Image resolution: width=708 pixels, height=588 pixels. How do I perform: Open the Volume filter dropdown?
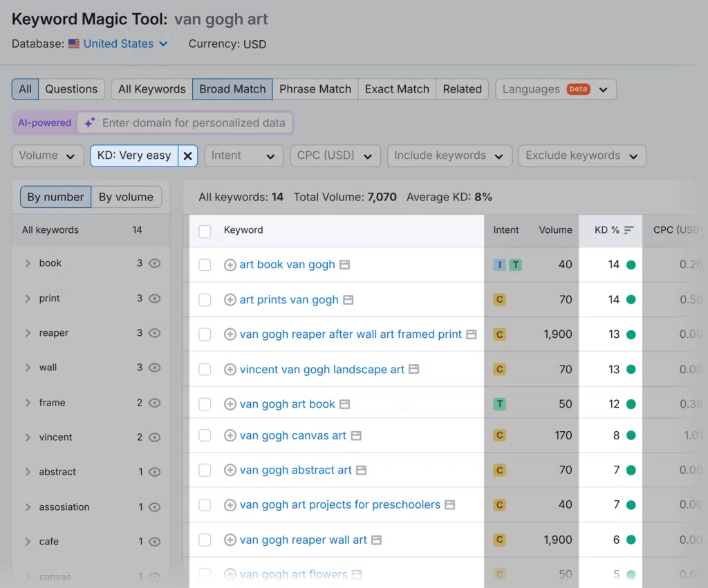[46, 155]
